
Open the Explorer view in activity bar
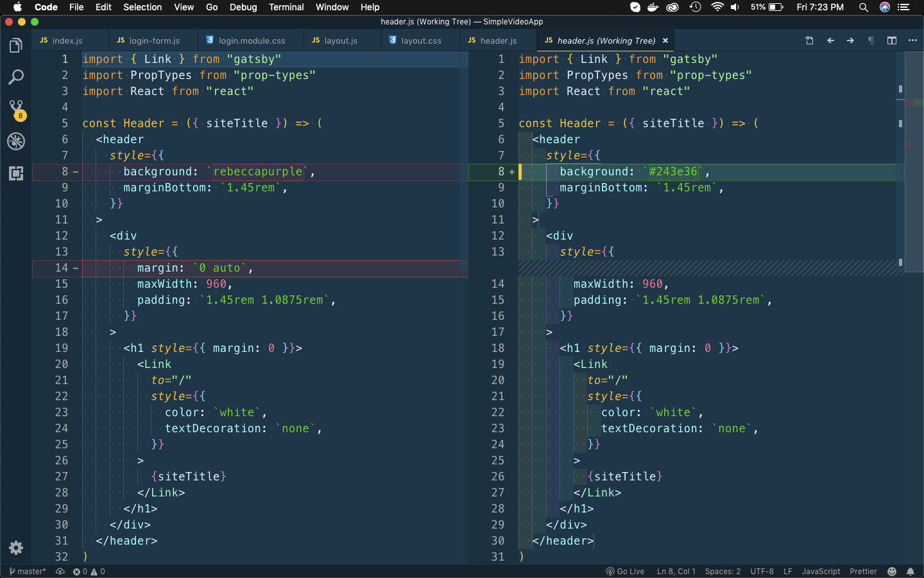point(16,46)
